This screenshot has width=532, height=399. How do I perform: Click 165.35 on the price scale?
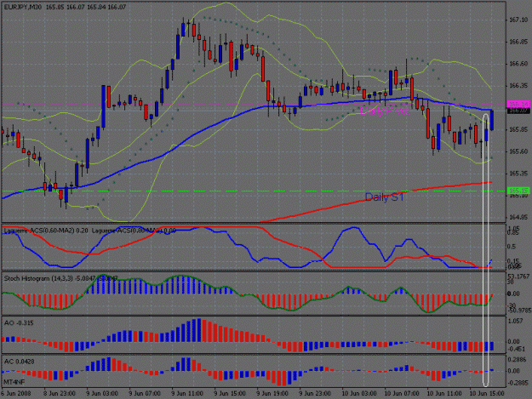[x=518, y=174]
